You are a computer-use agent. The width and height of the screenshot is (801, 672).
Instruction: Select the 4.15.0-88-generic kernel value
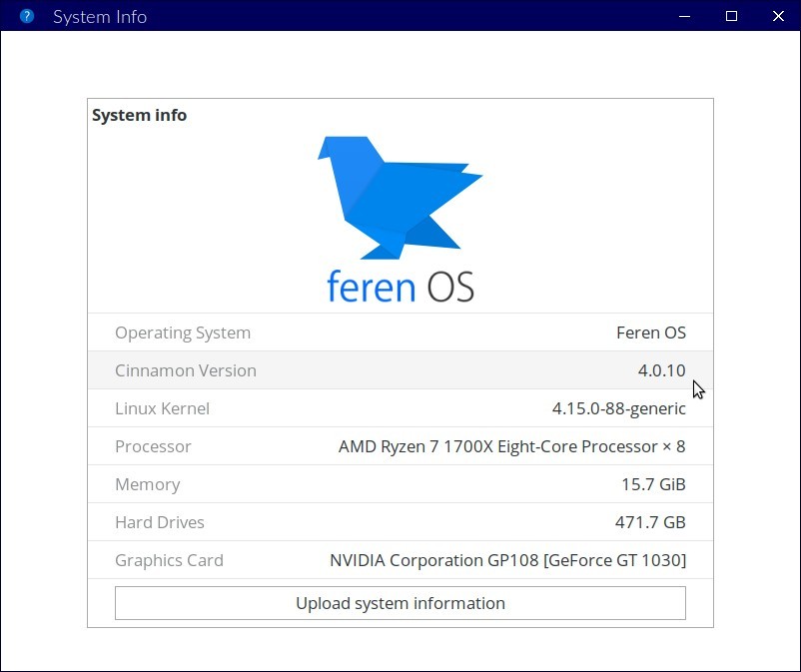618,408
